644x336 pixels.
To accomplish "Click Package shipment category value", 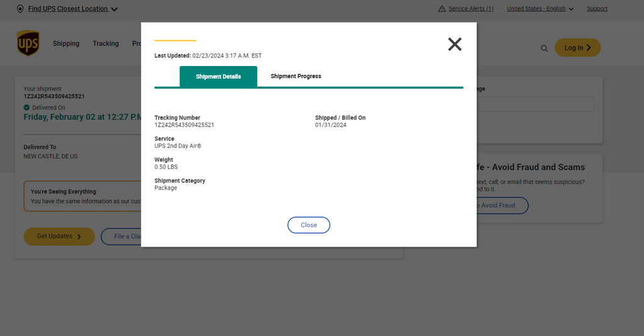I will 165,188.
